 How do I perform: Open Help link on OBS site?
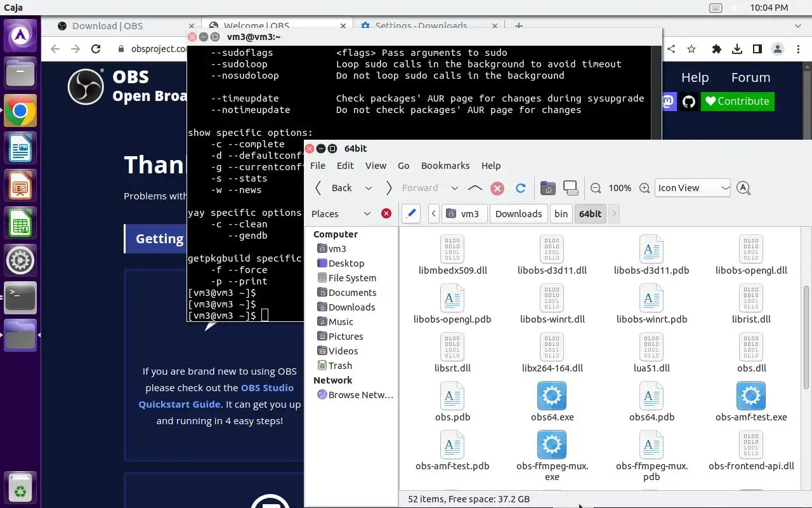(x=695, y=77)
